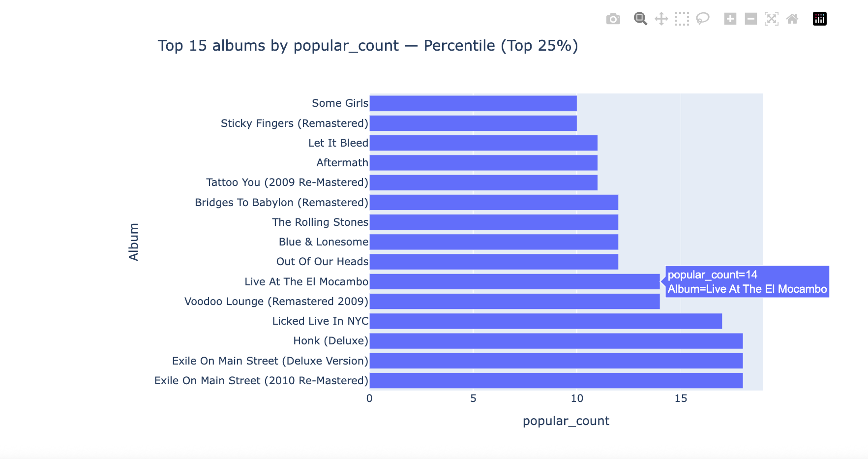
Task: Click the Aftermath album bar
Action: tap(483, 163)
